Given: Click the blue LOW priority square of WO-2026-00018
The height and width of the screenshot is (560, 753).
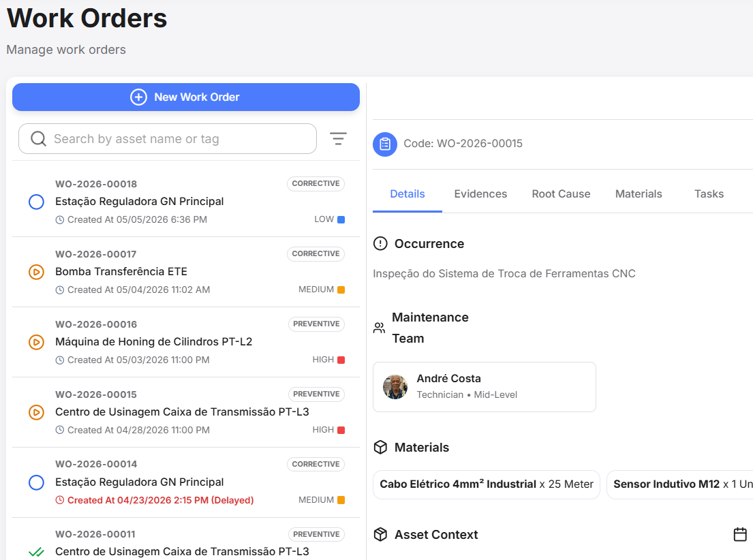Looking at the screenshot, I should point(341,219).
